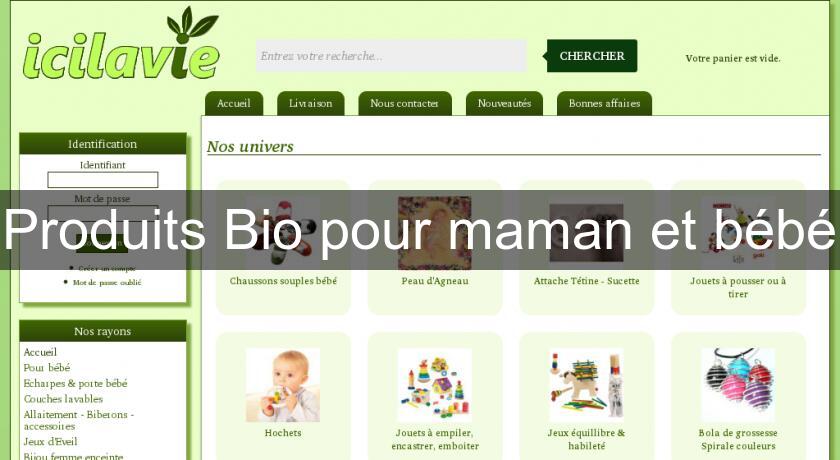840x460 pixels.
Task: Click the Identifiant input field
Action: [103, 180]
